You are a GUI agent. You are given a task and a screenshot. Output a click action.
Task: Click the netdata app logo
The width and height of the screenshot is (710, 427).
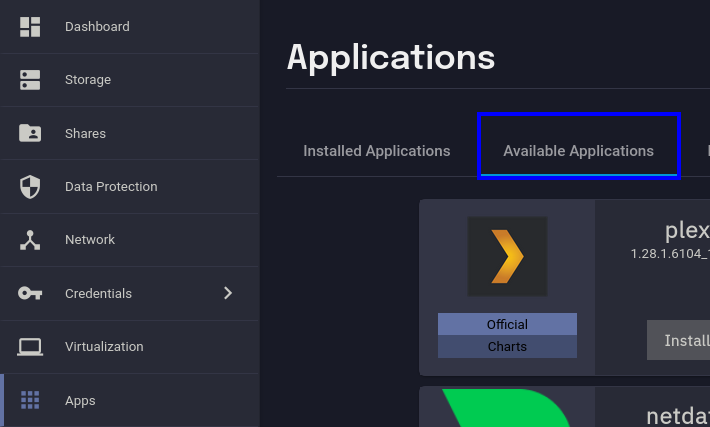(506, 408)
